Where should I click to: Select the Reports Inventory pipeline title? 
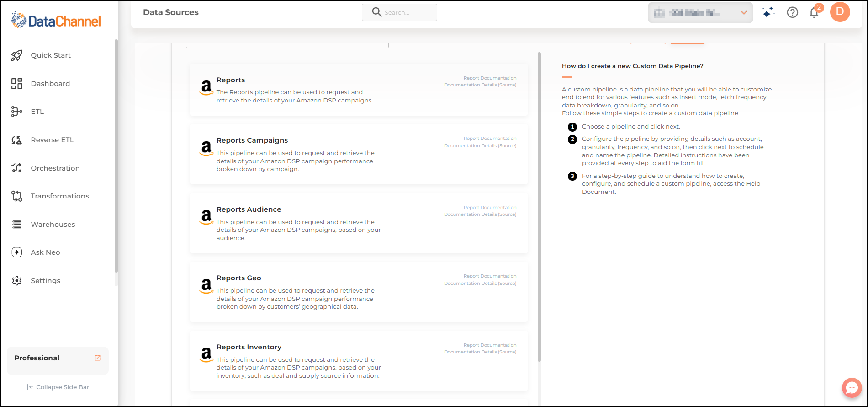249,347
